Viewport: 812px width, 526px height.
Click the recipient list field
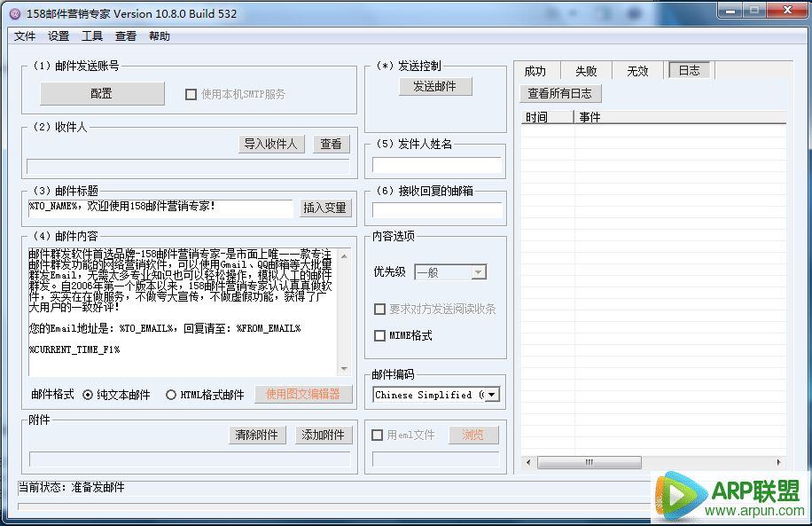(188, 167)
